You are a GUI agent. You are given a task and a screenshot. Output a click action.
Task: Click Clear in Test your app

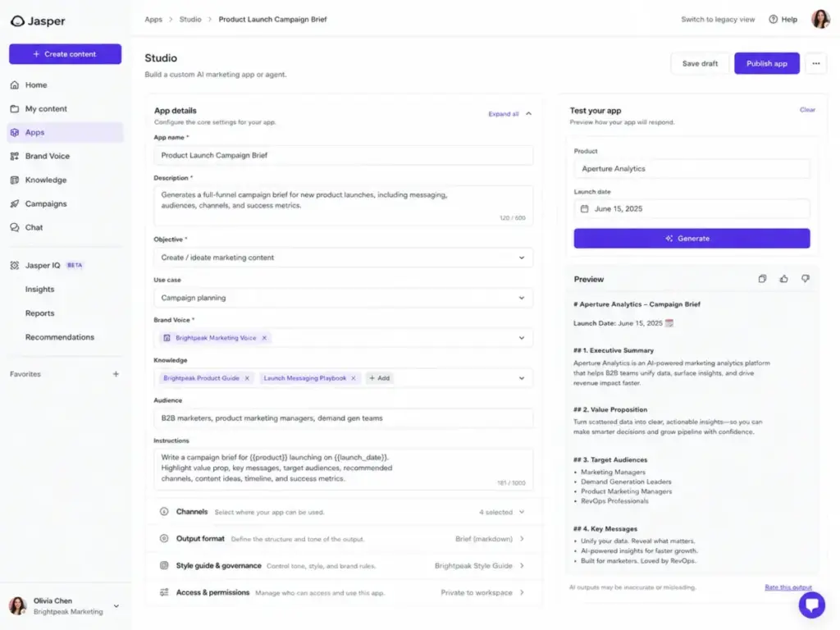pyautogui.click(x=807, y=110)
